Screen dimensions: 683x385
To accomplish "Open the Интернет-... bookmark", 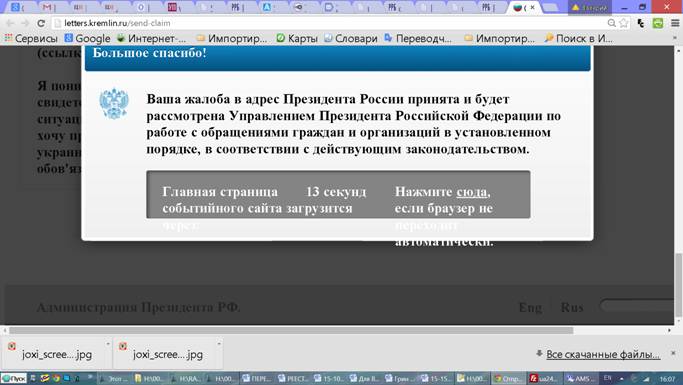I will 151,38.
